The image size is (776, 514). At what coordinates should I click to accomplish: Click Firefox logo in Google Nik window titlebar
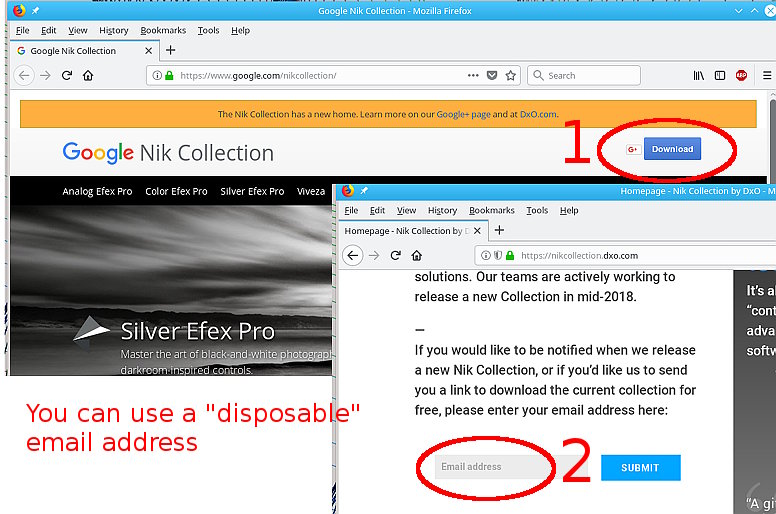19,10
